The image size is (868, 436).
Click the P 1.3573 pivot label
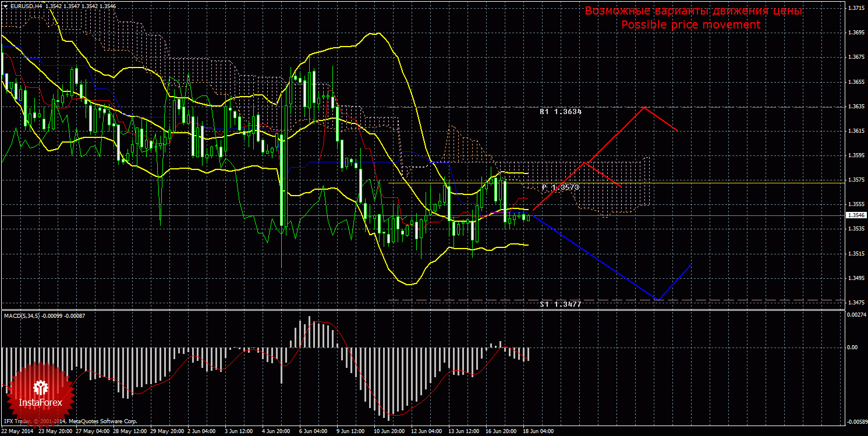[561, 187]
